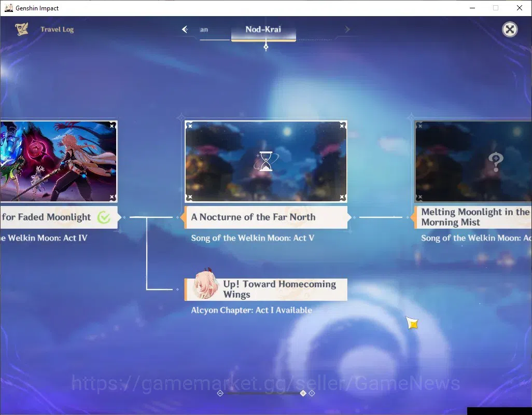The height and width of the screenshot is (415, 532).
Task: Click the Faded Moonlight quest title
Action: pos(46,217)
